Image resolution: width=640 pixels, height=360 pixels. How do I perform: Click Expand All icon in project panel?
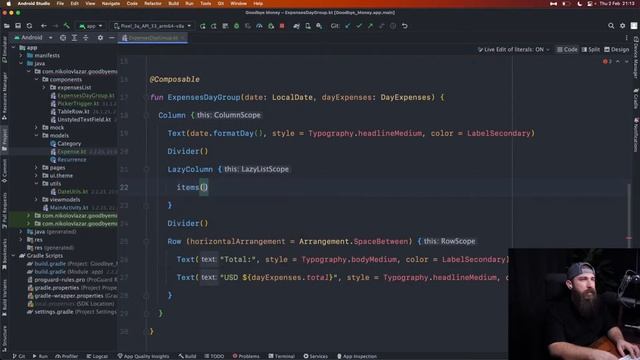tap(74, 38)
